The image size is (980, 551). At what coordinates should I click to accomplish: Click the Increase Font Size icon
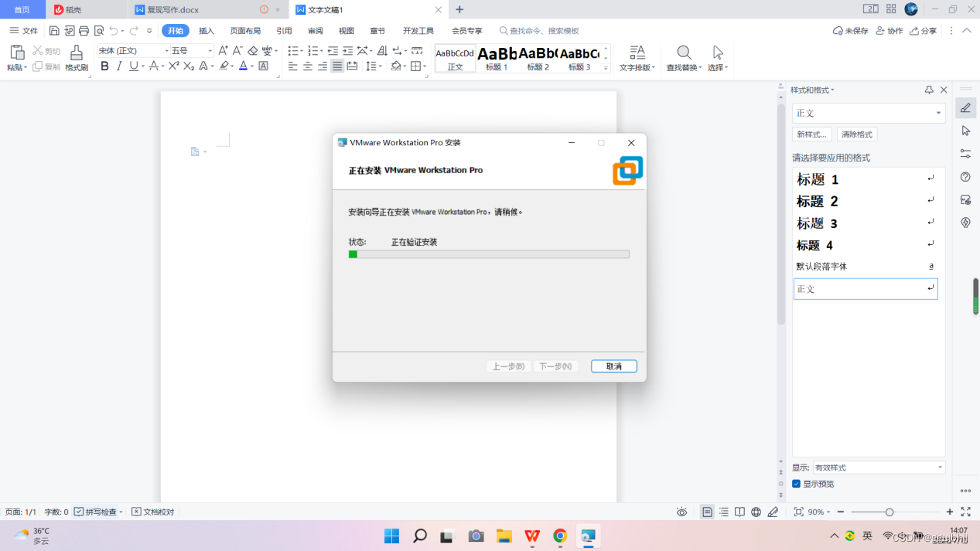(x=224, y=50)
